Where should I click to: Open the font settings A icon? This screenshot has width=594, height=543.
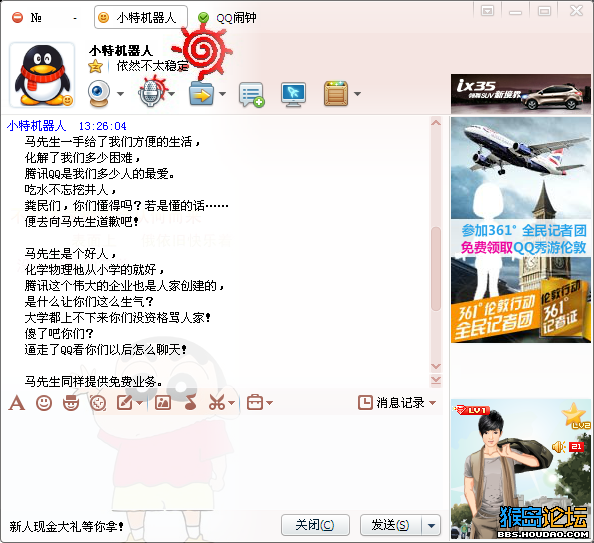17,403
